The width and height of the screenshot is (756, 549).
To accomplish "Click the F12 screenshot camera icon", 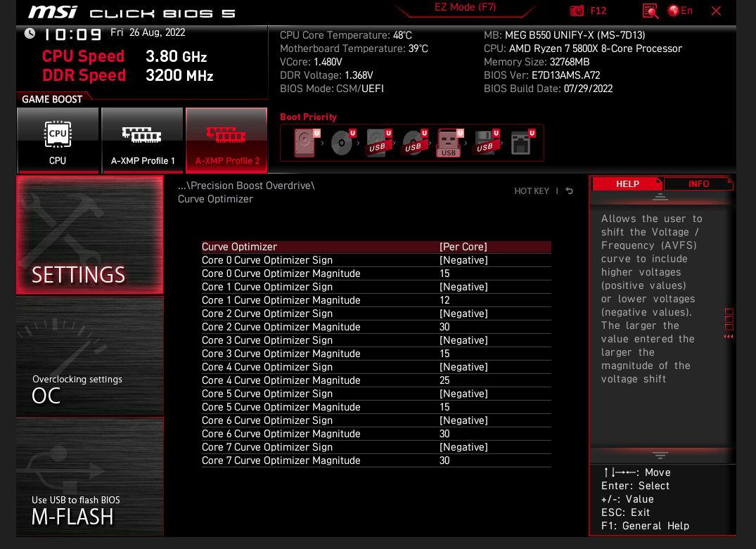I will tap(577, 11).
